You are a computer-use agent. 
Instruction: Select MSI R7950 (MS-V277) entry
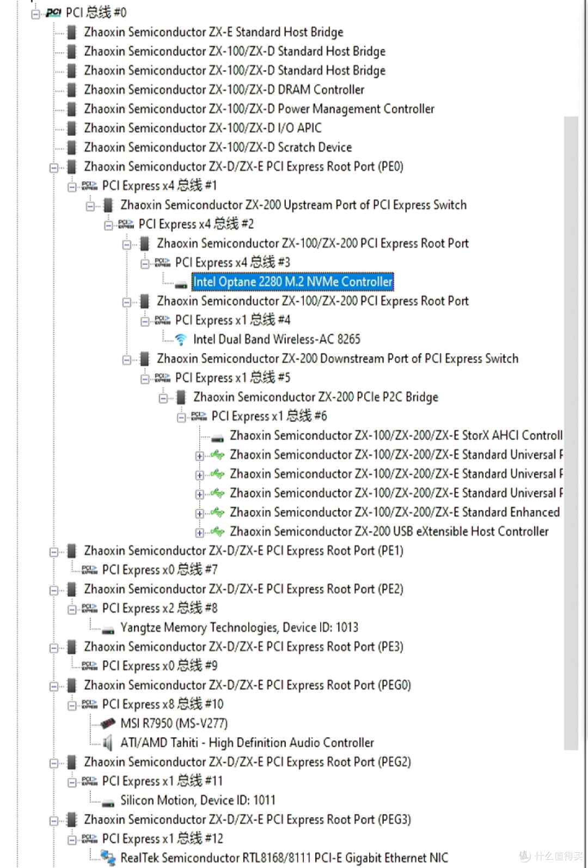point(174,724)
